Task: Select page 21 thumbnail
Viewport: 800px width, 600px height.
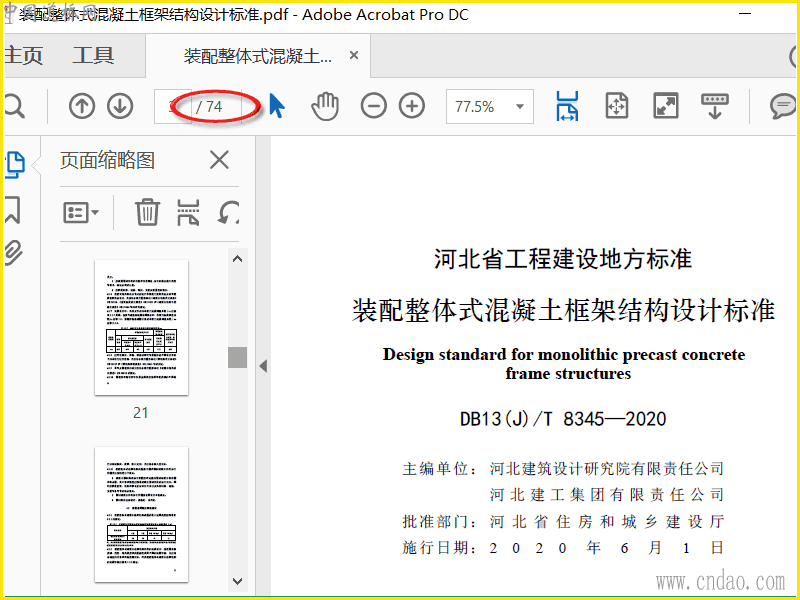Action: [141, 327]
